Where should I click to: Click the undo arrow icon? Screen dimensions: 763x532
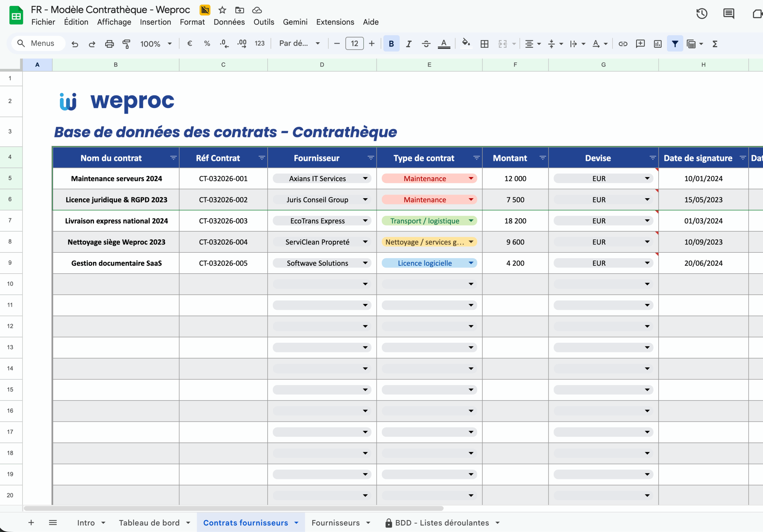pos(75,44)
